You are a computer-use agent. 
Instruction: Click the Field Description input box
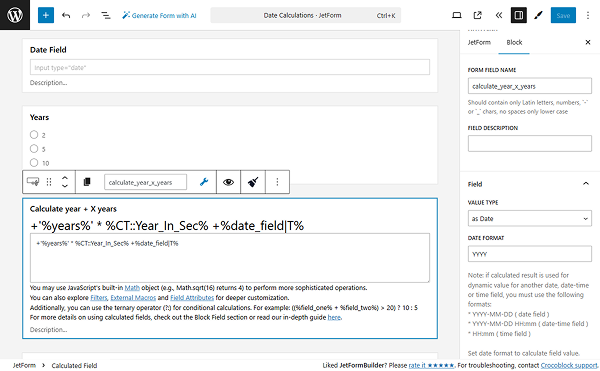pyautogui.click(x=529, y=143)
